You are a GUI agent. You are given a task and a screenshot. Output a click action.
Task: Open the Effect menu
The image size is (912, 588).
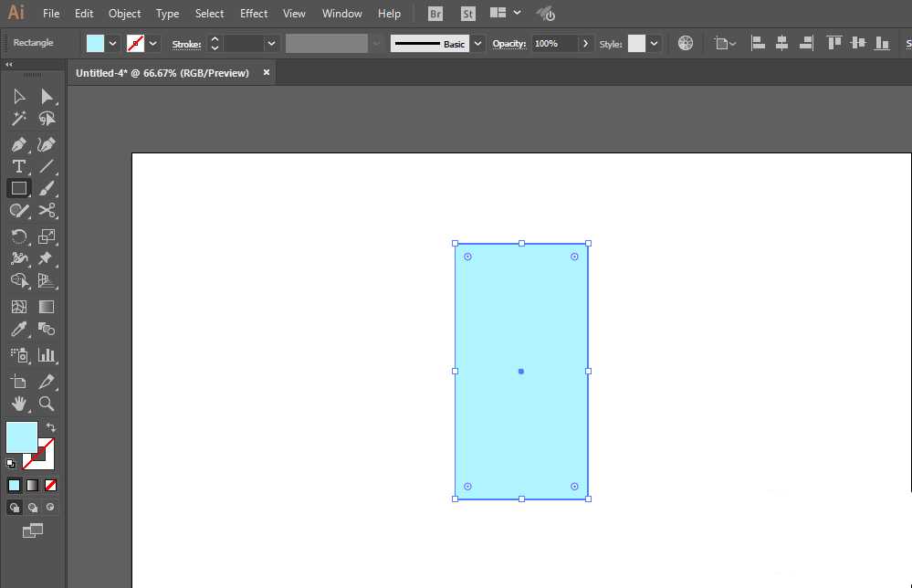click(254, 14)
